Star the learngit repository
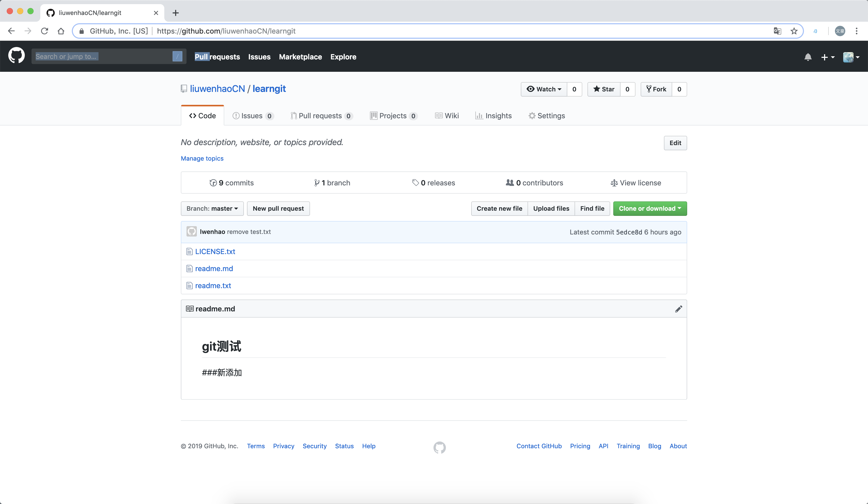This screenshot has height=504, width=868. pos(604,89)
